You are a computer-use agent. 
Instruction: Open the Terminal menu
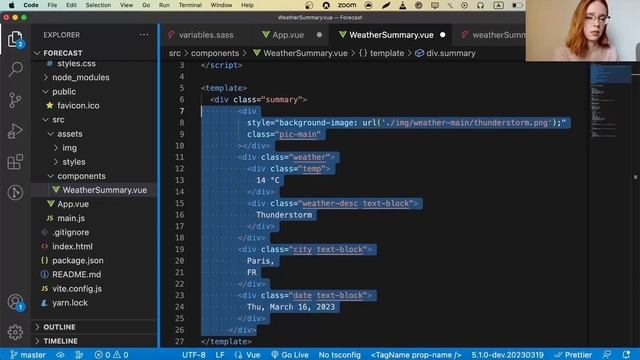tap(190, 5)
